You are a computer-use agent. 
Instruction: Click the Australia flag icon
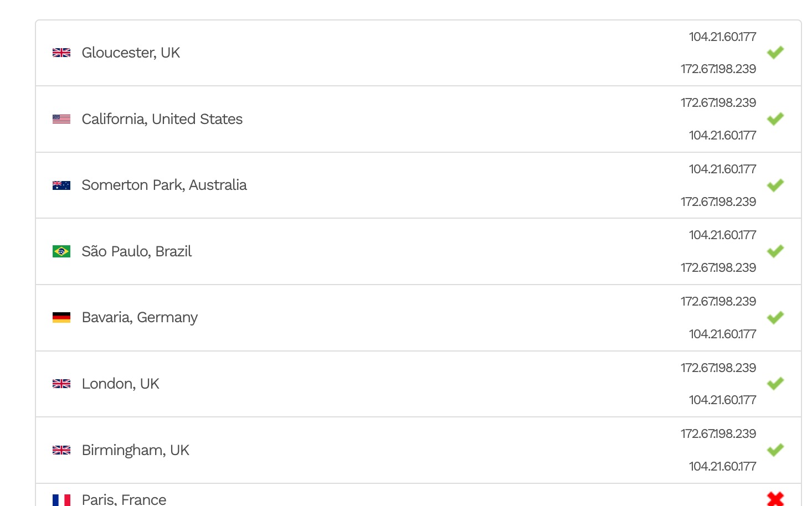pos(61,185)
